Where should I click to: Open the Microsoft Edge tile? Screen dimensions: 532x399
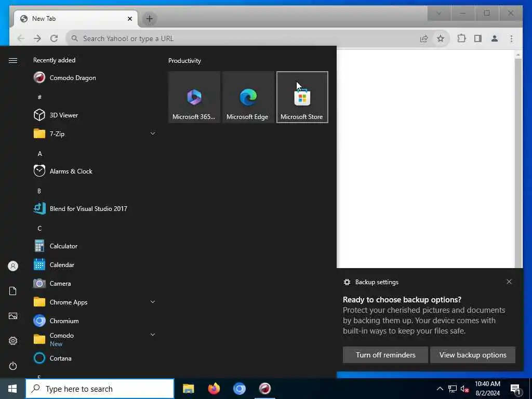[248, 97]
